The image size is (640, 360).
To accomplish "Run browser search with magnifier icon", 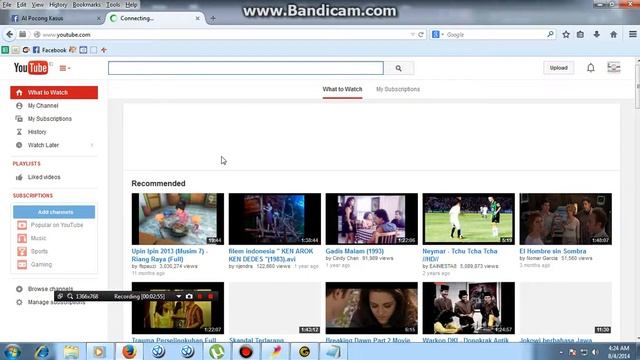I will click(550, 35).
